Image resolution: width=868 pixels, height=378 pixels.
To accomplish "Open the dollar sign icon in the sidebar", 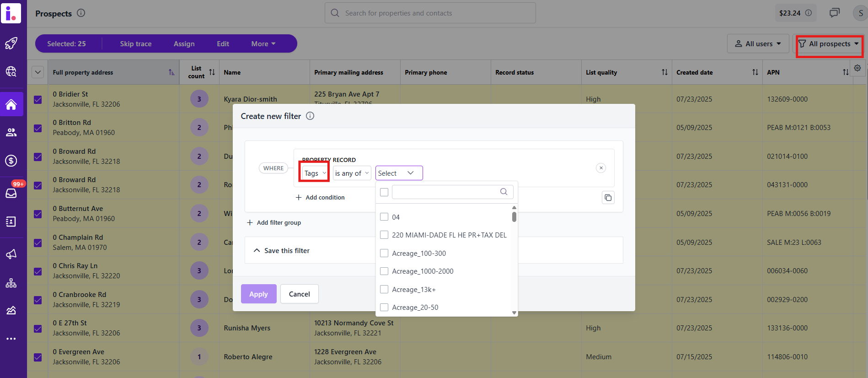I will coord(11,161).
